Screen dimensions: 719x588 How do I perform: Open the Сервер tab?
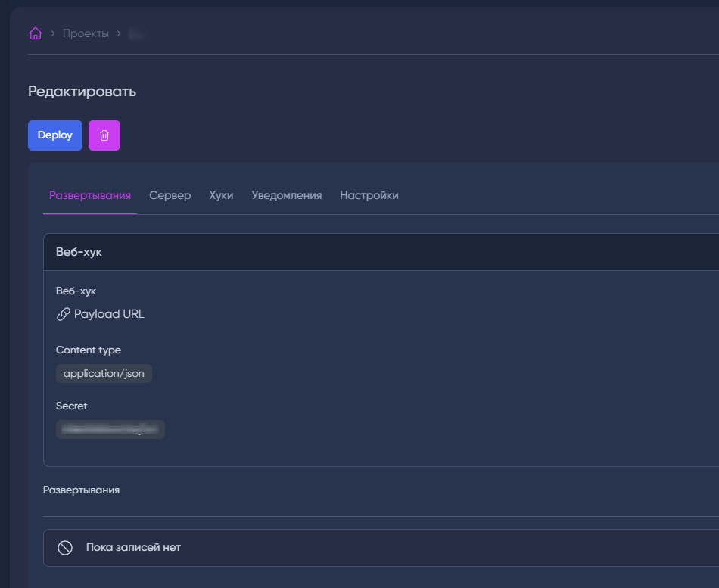(170, 195)
